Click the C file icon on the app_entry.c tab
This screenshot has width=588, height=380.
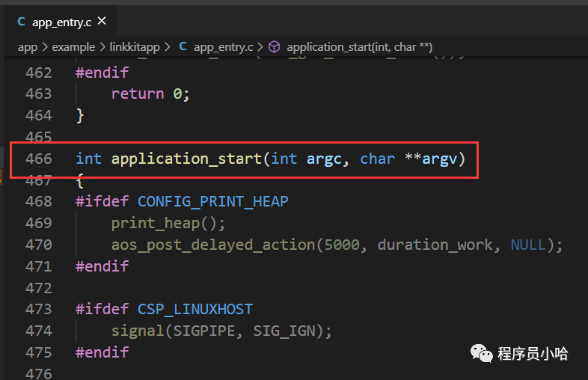(21, 22)
